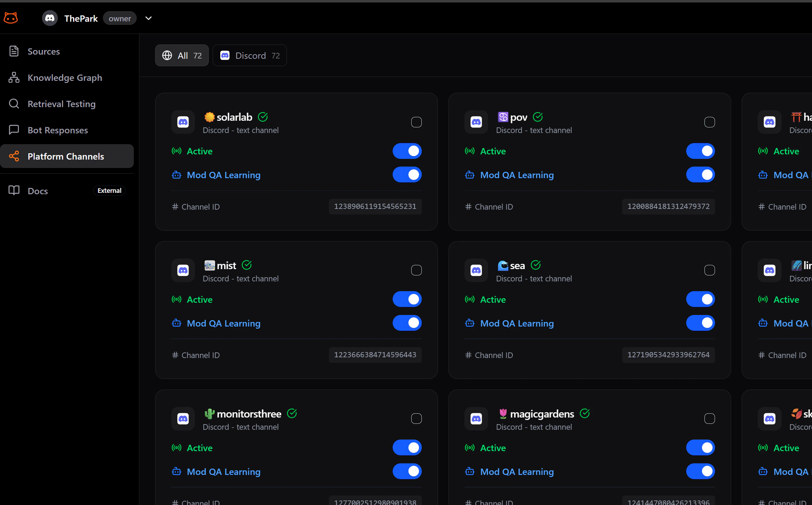Click the Docs book icon in sidebar
The image size is (812, 505).
(14, 190)
